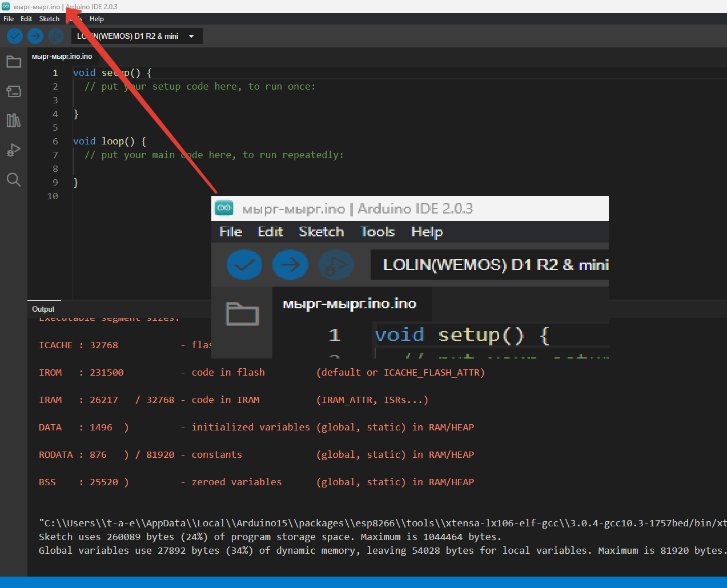This screenshot has width=727, height=588.
Task: Click the 'RODATA : 876' output entry
Action: click(x=73, y=454)
